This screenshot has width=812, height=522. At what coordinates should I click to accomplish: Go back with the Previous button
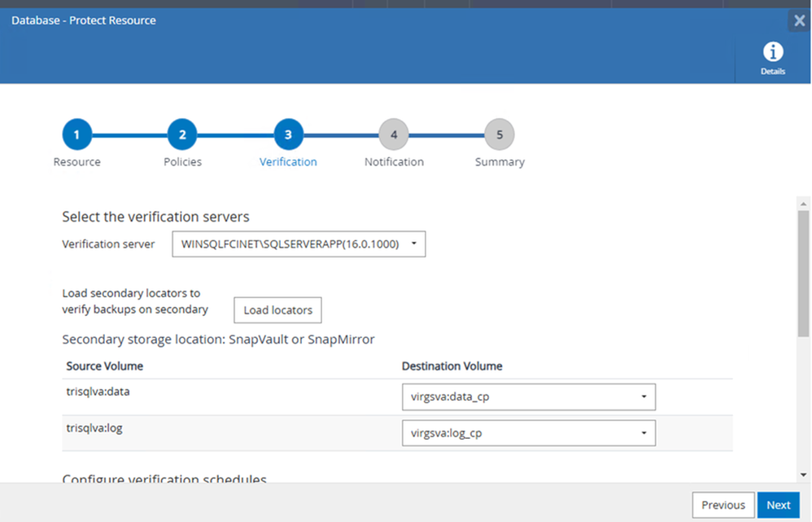pos(723,505)
